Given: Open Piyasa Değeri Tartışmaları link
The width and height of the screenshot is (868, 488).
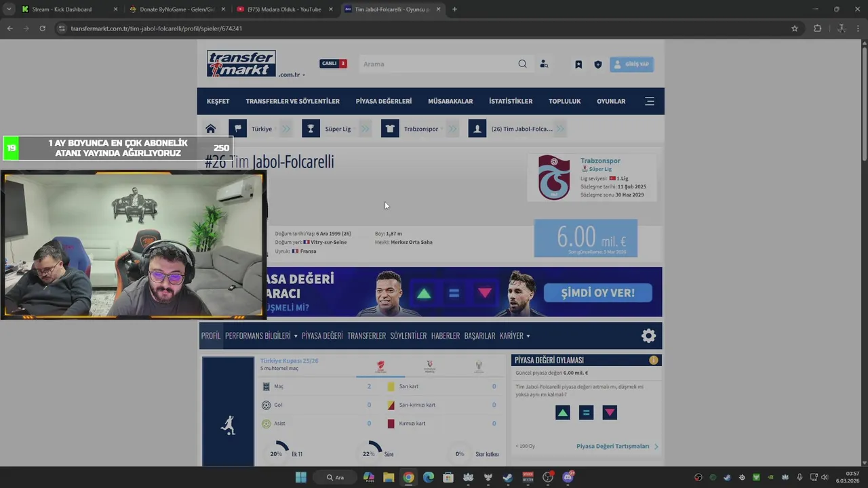Looking at the screenshot, I should tap(613, 446).
